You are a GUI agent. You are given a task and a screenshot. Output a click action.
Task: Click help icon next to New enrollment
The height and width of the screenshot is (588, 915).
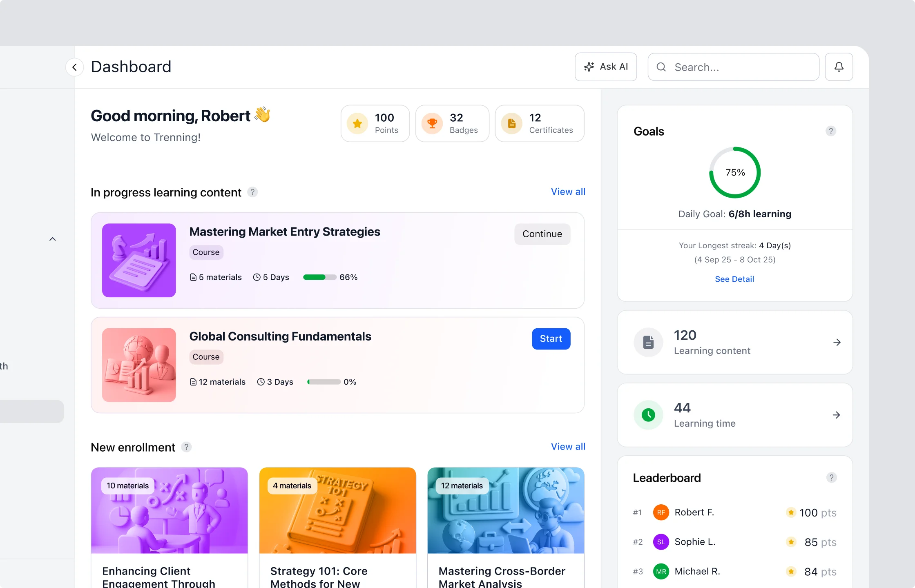pyautogui.click(x=186, y=447)
